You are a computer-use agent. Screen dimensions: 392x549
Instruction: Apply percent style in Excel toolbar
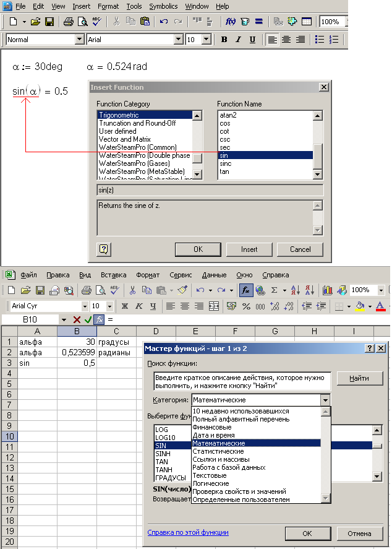246,306
